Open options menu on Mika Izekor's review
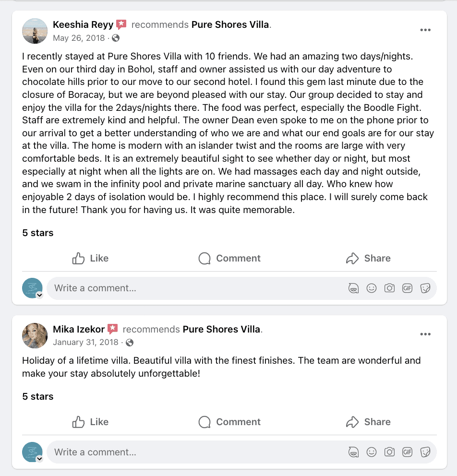Screen dimensions: 457x476 [425, 334]
